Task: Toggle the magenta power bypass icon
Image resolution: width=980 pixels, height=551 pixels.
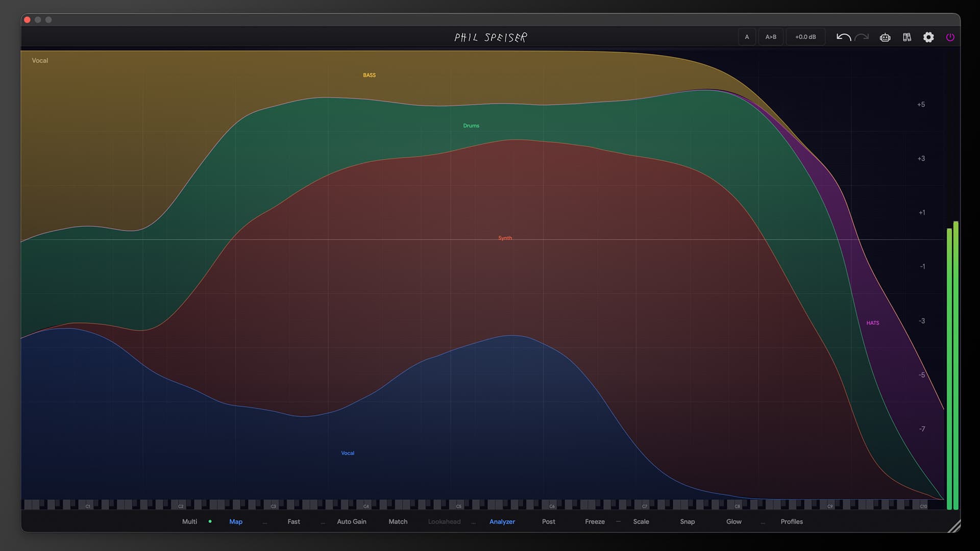Action: 950,37
